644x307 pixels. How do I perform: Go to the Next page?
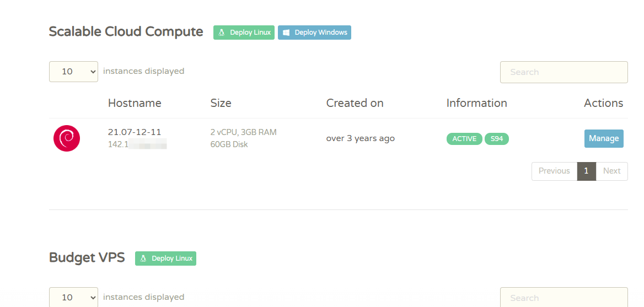(x=611, y=171)
